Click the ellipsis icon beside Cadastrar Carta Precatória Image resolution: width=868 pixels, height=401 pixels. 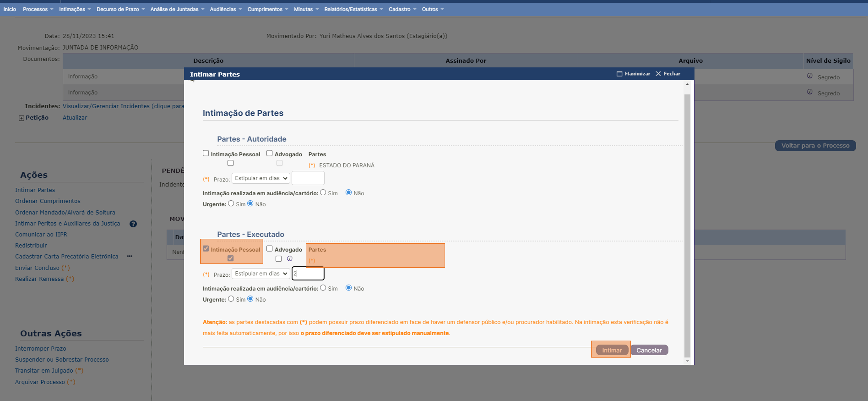(130, 256)
